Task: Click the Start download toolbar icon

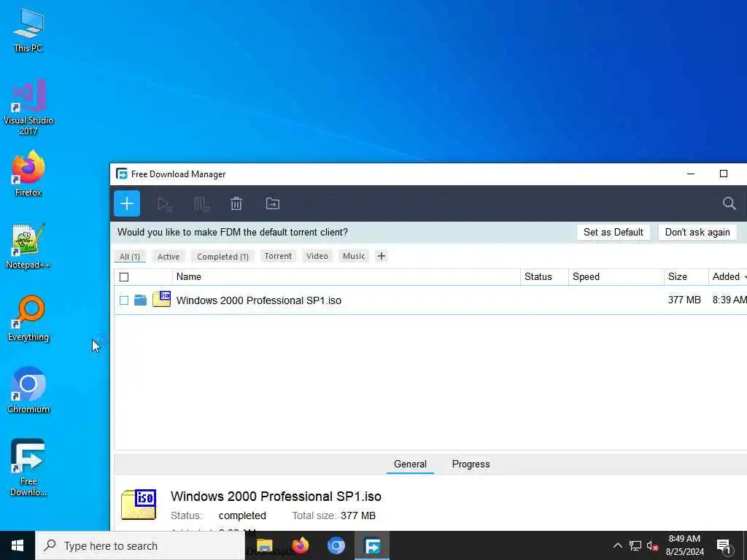Action: click(x=165, y=204)
